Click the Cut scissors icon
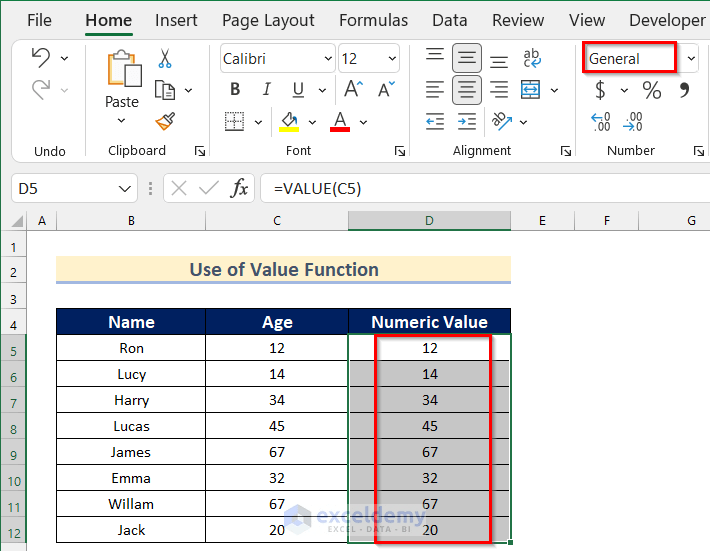The image size is (710, 551). click(x=165, y=59)
